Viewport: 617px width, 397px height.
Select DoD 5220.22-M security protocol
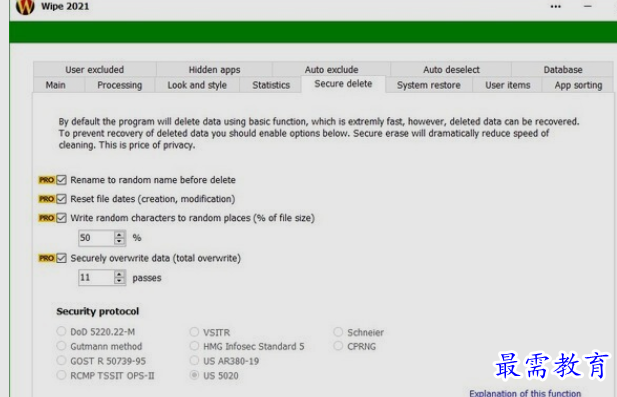pos(61,331)
